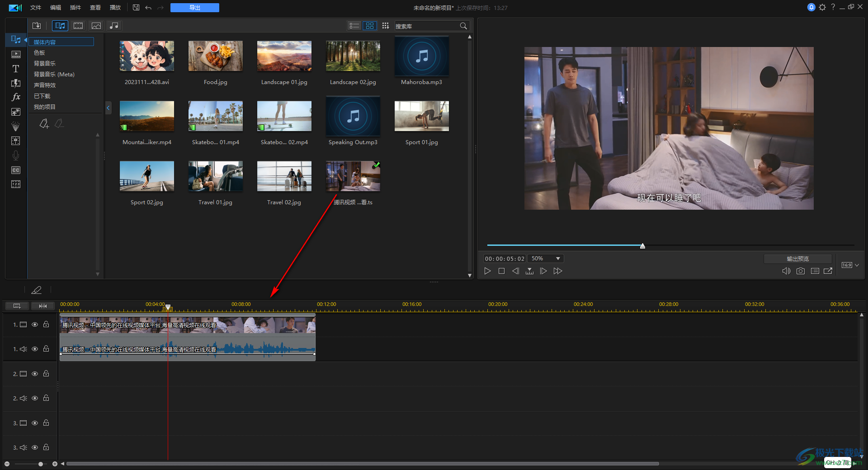
Task: Lock audio track 2
Action: click(46, 398)
